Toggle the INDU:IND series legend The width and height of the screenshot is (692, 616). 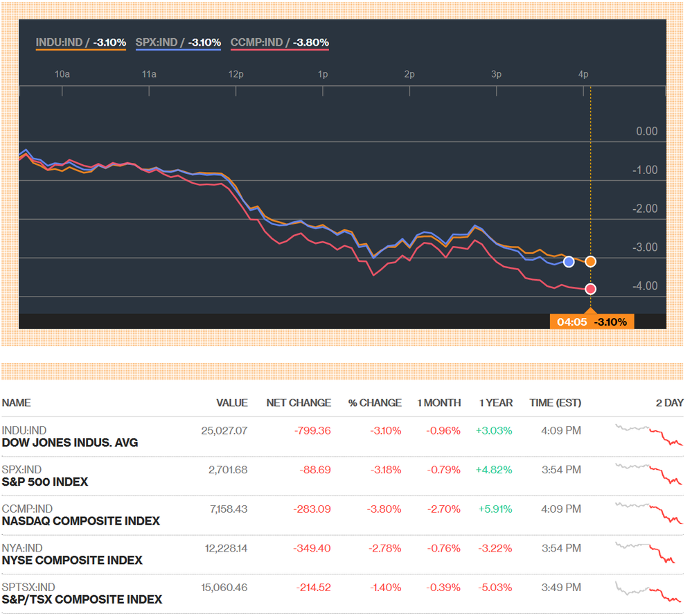pyautogui.click(x=81, y=43)
